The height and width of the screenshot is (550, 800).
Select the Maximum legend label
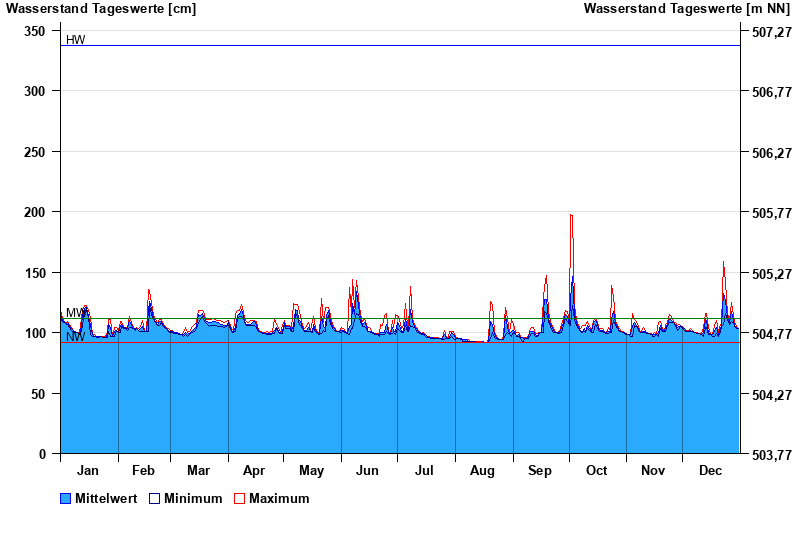[x=279, y=498]
